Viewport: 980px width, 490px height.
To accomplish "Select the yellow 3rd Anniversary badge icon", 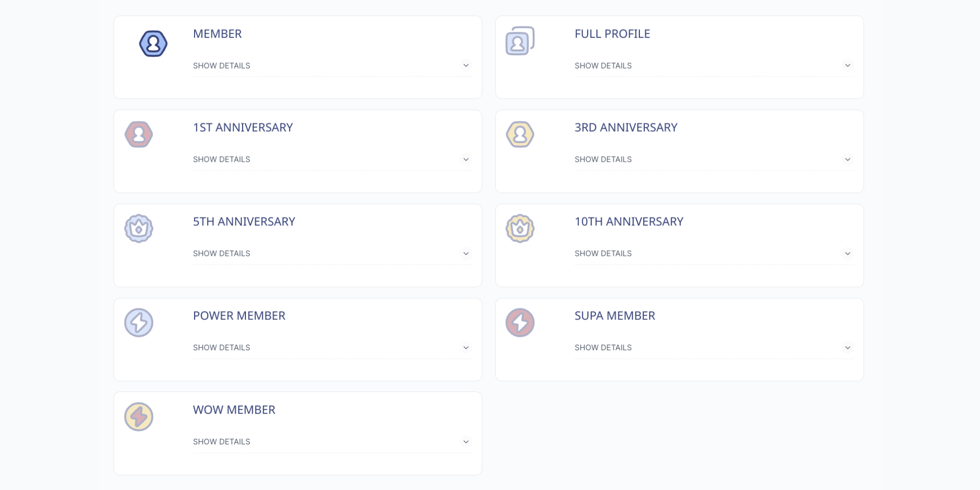I will tap(520, 134).
